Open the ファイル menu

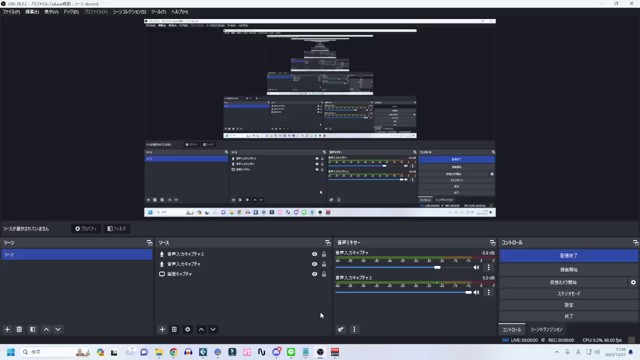pyautogui.click(x=11, y=12)
